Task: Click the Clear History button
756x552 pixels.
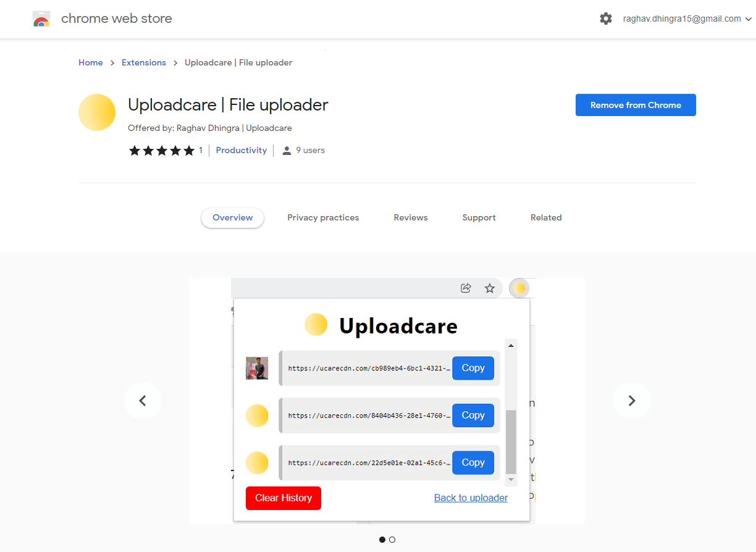Action: pyautogui.click(x=283, y=498)
